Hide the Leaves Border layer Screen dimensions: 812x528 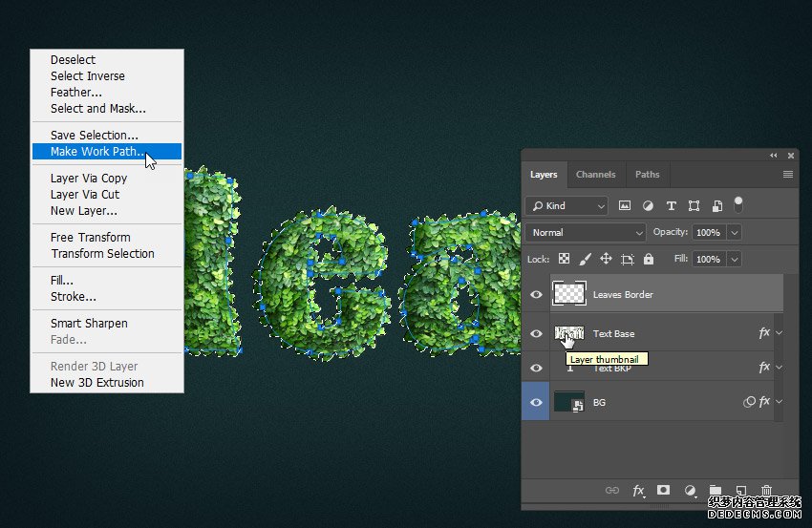click(x=536, y=294)
